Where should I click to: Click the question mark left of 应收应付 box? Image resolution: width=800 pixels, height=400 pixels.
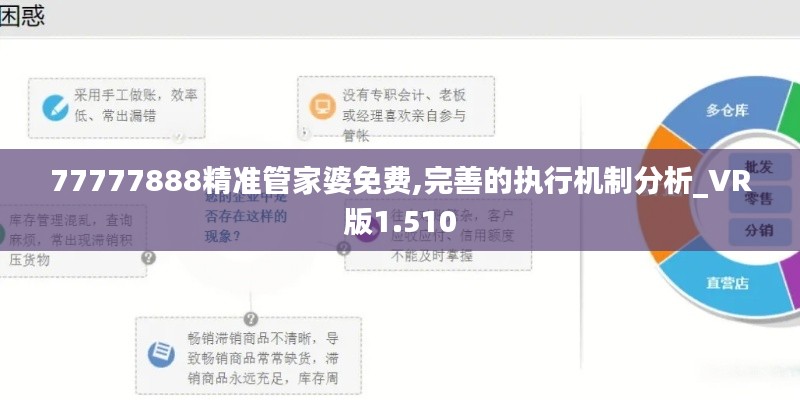click(344, 249)
